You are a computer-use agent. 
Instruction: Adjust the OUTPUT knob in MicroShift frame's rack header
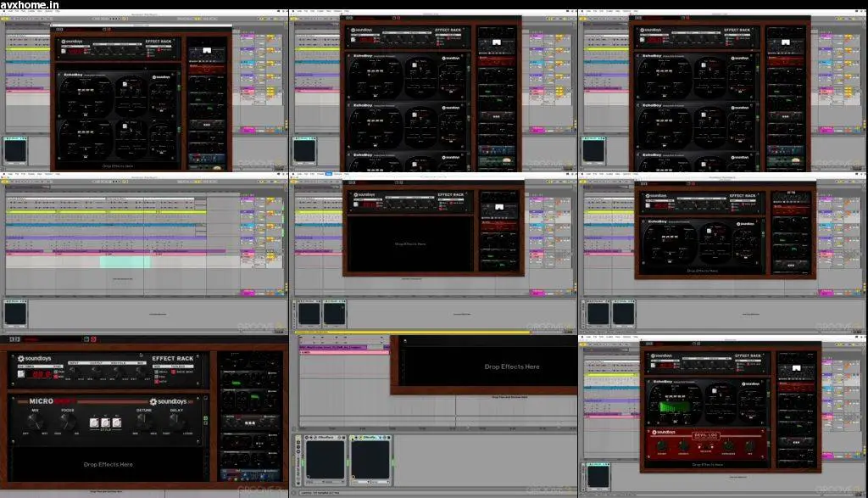point(95,370)
